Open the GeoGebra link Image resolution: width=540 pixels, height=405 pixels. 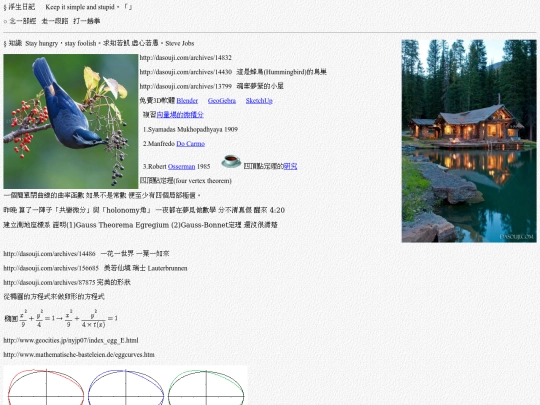222,101
